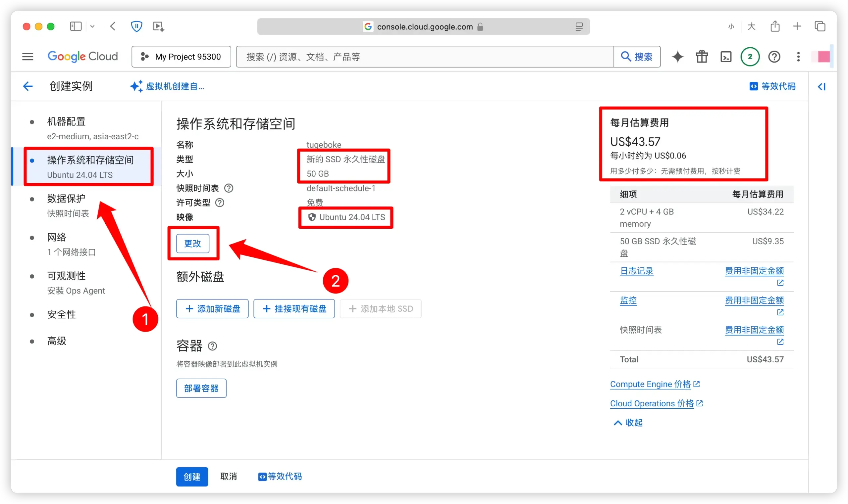Activate the Cloud Shell terminal icon
This screenshot has width=848, height=504.
coord(726,56)
